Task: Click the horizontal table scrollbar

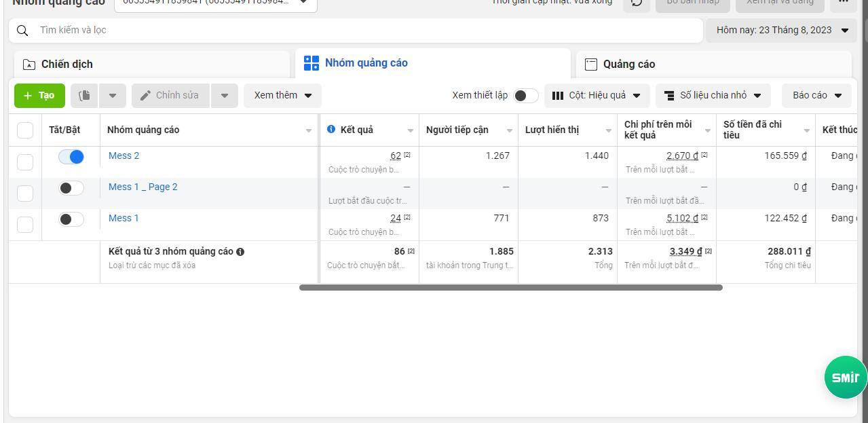Action: (x=510, y=288)
